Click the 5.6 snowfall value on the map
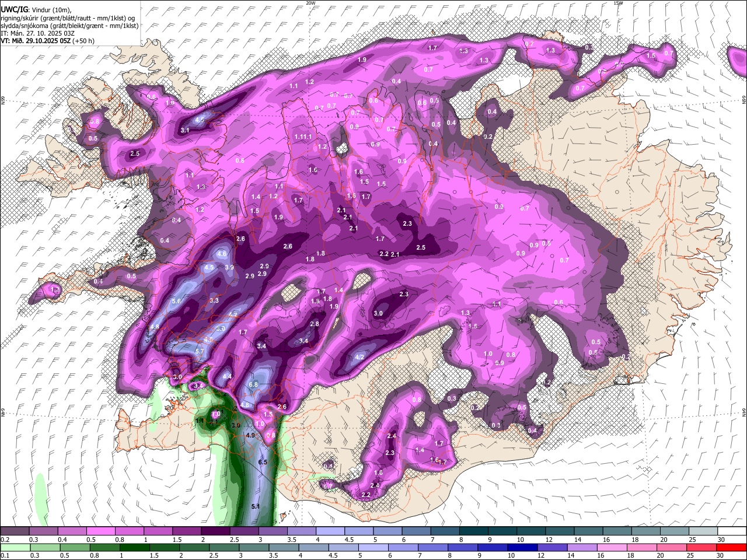The width and height of the screenshot is (747, 560). tap(176, 300)
